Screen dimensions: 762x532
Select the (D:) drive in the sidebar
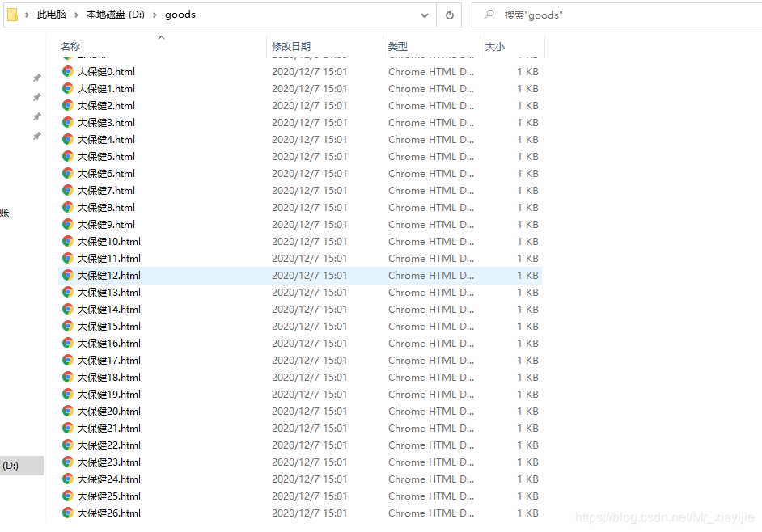click(x=21, y=466)
